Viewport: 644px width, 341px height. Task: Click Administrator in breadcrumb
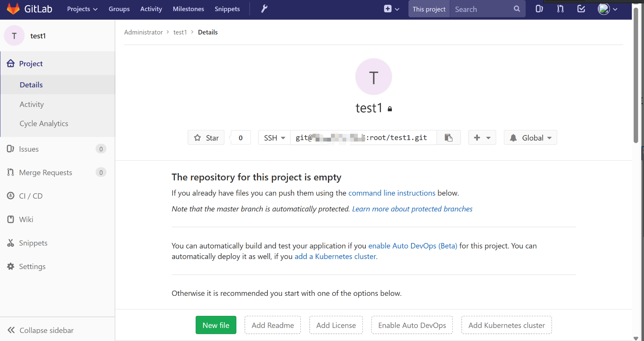144,32
